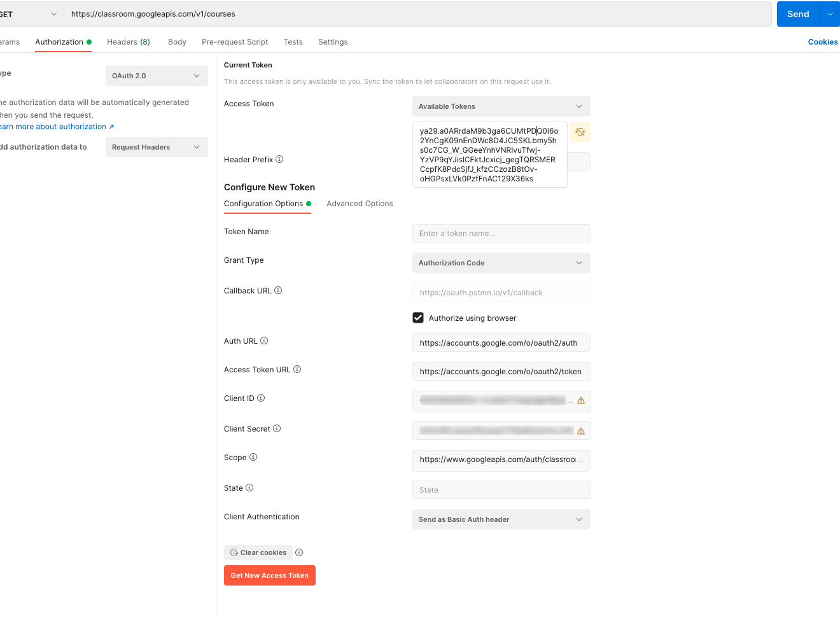Click the Token Name input field
This screenshot has height=618, width=840.
501,234
